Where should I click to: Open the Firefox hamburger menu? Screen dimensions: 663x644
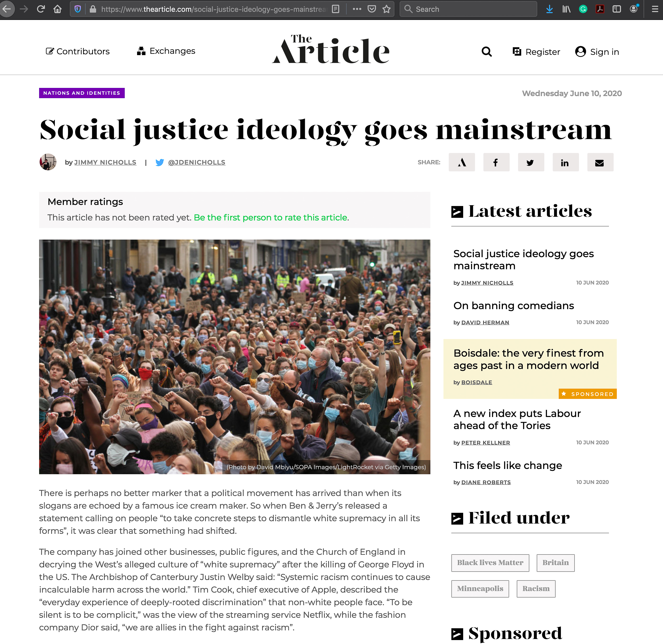(x=655, y=9)
